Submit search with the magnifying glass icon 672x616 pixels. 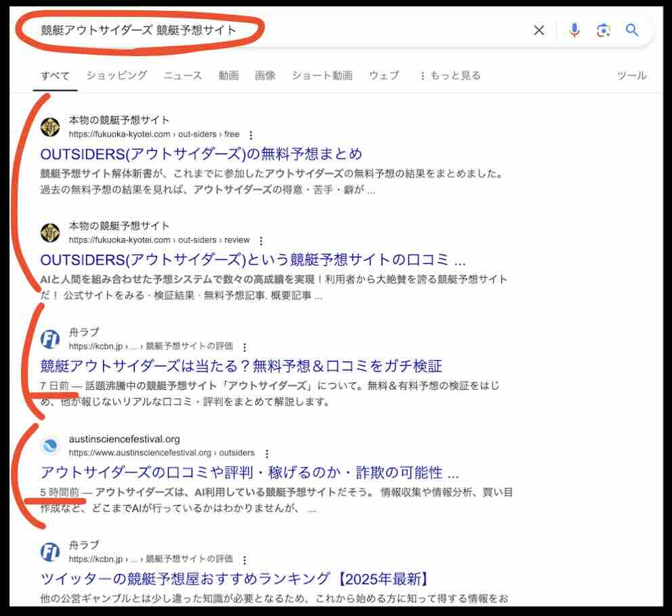(x=632, y=30)
